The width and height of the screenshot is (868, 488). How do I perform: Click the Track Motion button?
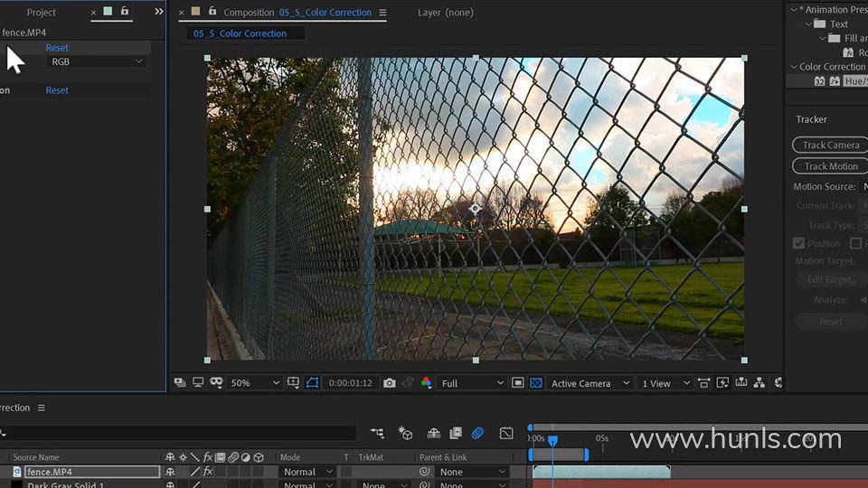point(830,166)
